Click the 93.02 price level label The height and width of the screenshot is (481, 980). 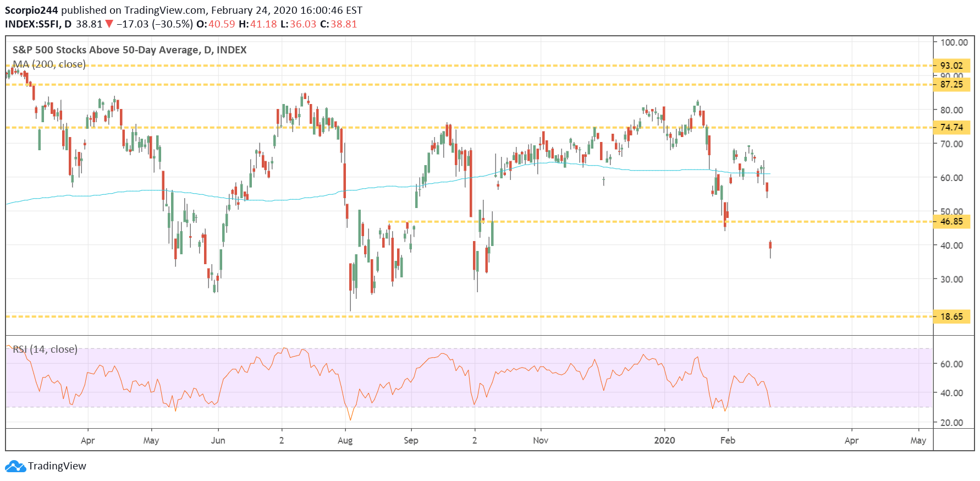point(951,65)
